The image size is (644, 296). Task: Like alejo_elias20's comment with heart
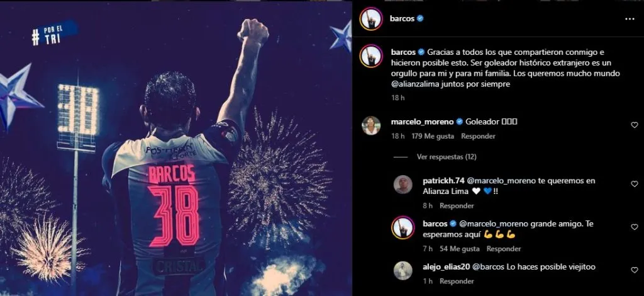(634, 270)
